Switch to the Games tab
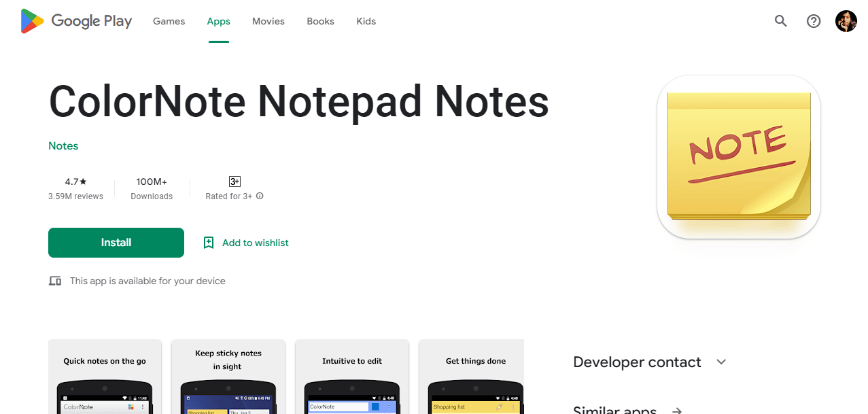868x414 pixels. pos(169,21)
